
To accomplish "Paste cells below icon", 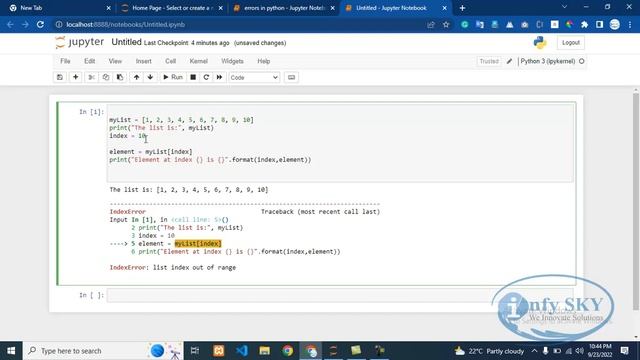I will click(120, 77).
